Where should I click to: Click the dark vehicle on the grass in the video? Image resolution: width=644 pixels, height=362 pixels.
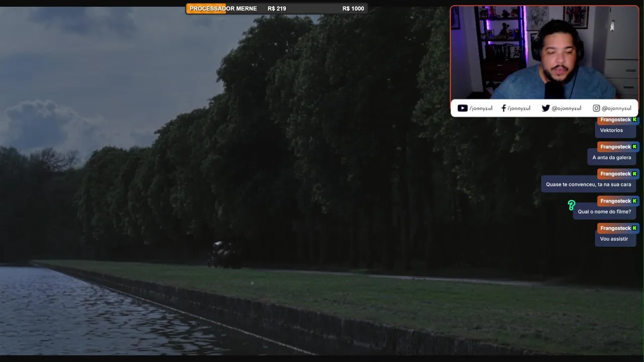coord(224,254)
